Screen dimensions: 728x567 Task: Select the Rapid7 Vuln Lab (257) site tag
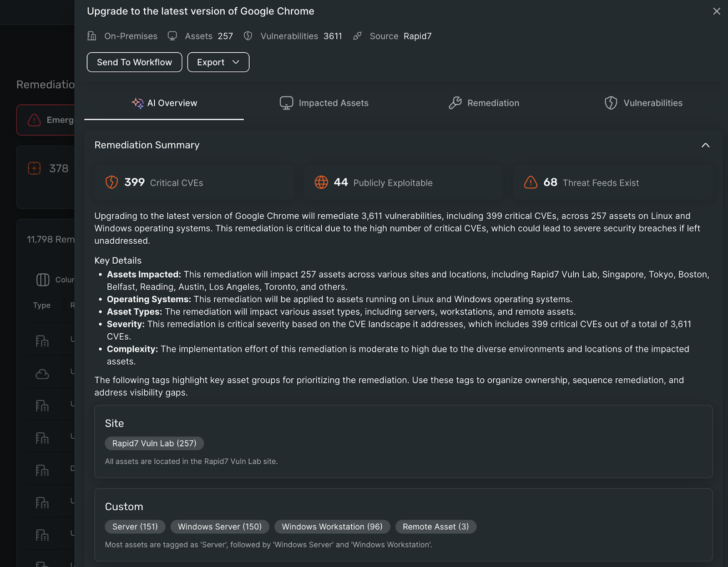[154, 443]
